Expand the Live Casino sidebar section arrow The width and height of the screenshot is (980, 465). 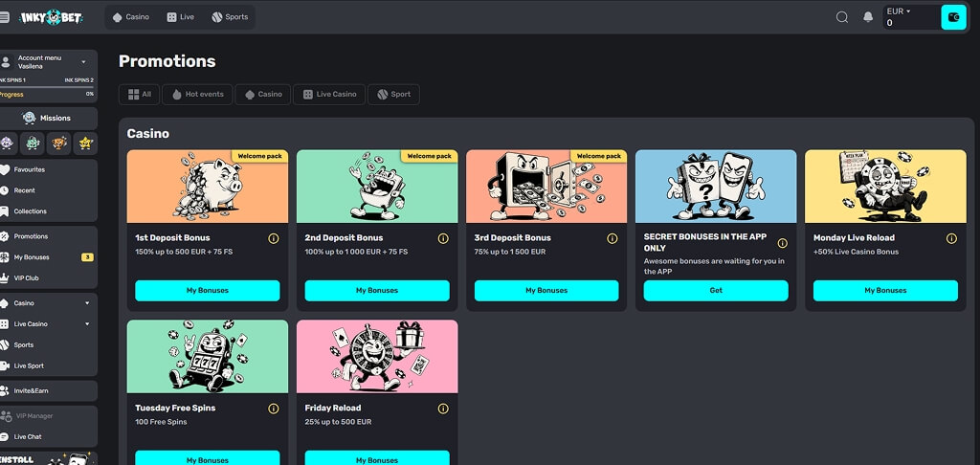87,323
